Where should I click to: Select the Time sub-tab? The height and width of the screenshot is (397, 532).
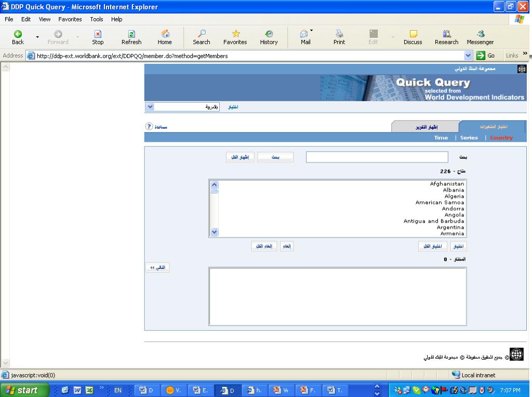coord(441,138)
